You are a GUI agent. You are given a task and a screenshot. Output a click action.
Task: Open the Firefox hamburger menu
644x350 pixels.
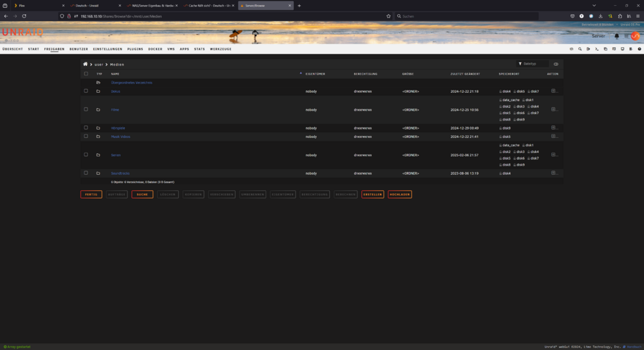click(x=638, y=16)
